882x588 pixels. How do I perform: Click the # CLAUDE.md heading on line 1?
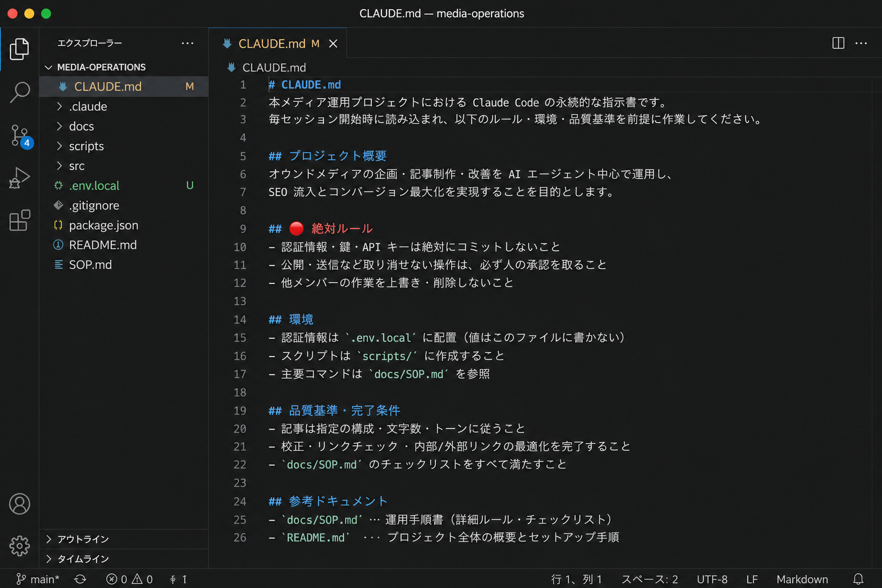click(x=305, y=85)
